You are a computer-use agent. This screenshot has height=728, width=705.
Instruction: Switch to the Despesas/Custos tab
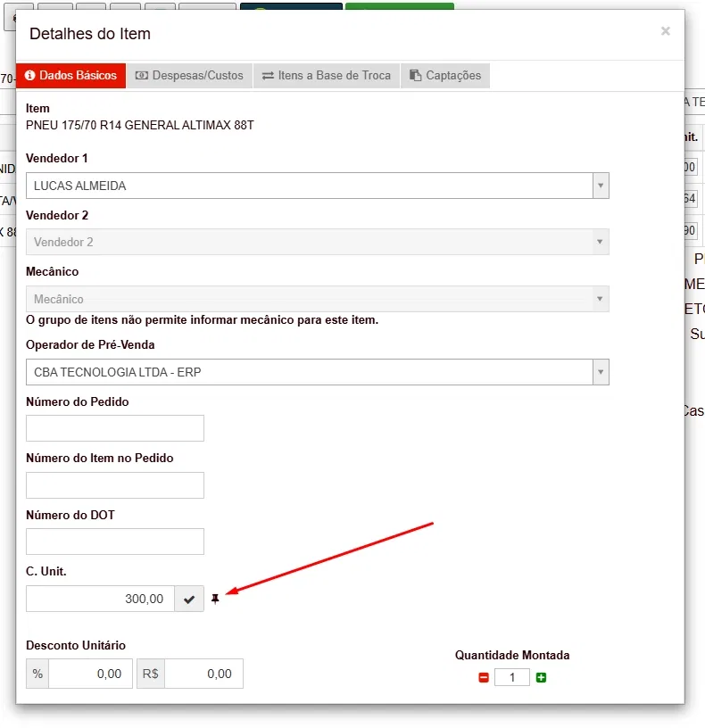(x=189, y=76)
